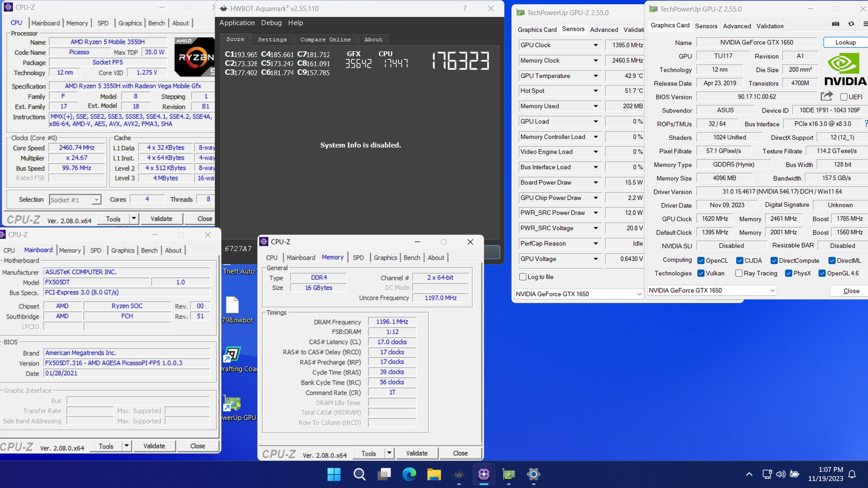Click the Bus Interface question mark icon
Image resolution: width=868 pixels, height=488 pixels.
point(866,123)
